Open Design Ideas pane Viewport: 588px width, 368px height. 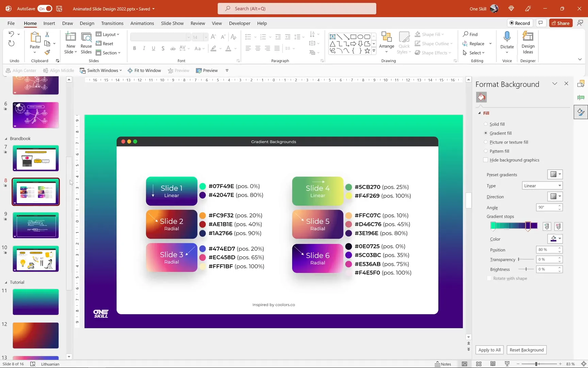[x=528, y=43]
